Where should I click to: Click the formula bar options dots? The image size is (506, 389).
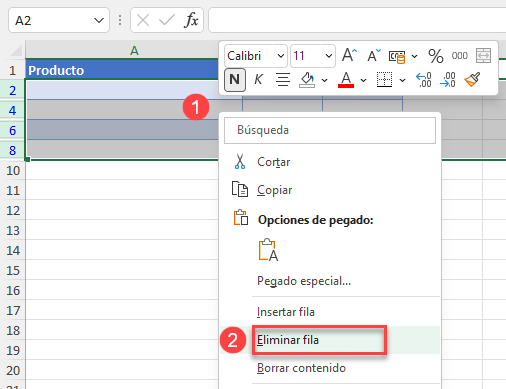[120, 20]
